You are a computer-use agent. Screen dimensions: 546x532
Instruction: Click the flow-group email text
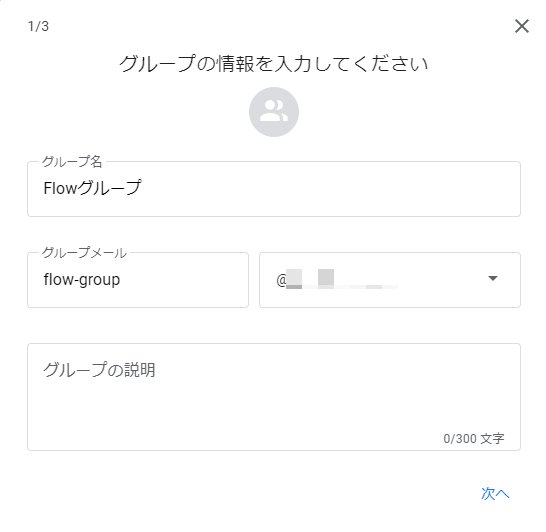point(82,280)
